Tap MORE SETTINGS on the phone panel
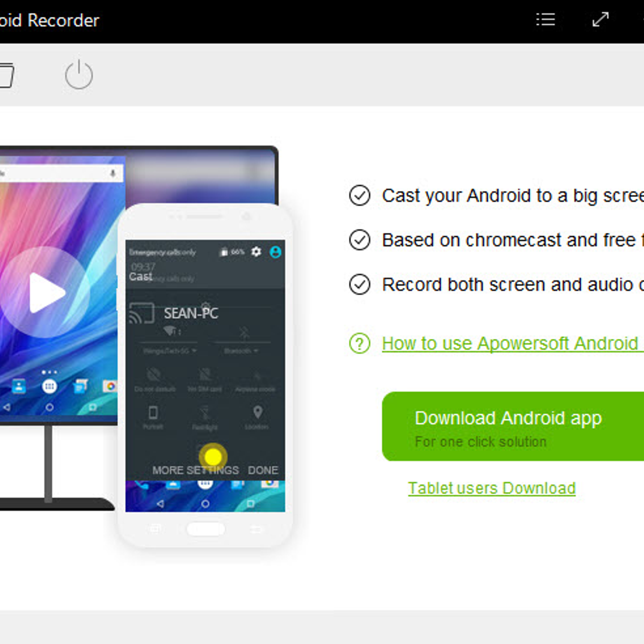Viewport: 644px width, 644px height. [195, 470]
